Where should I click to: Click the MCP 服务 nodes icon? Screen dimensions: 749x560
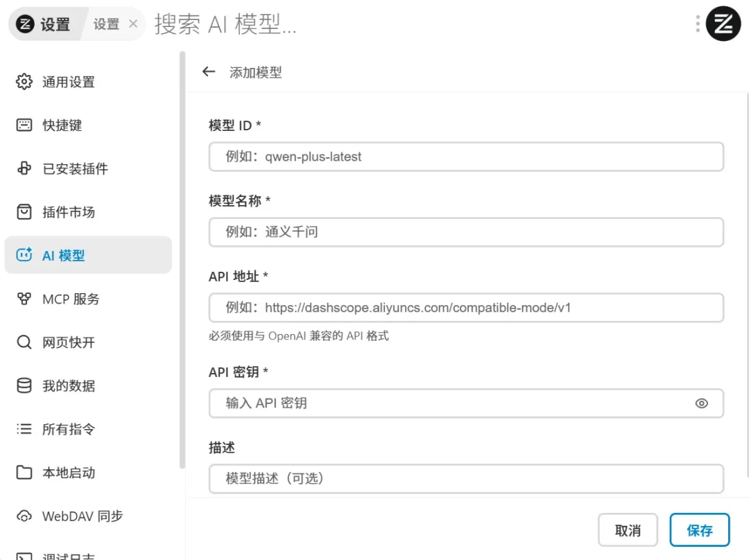[24, 299]
